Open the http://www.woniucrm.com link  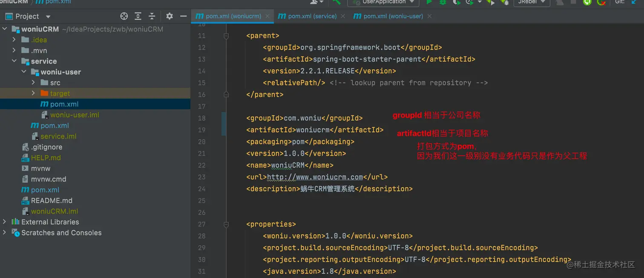[x=315, y=177]
